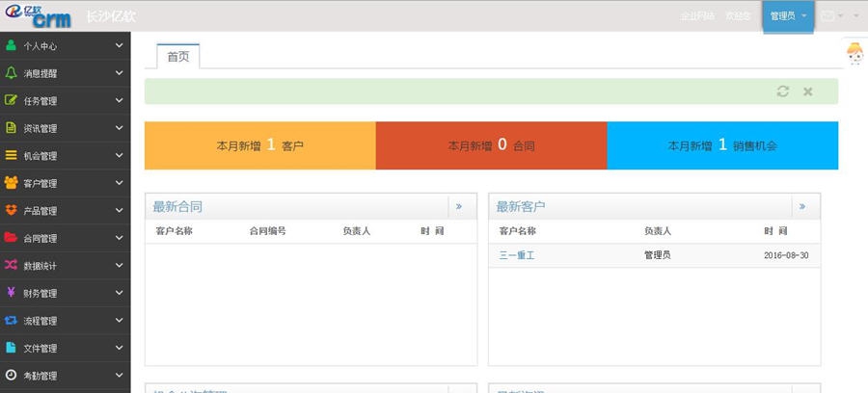The height and width of the screenshot is (393, 868).
Task: Click the 亿软 CRM logo
Action: pos(39,15)
